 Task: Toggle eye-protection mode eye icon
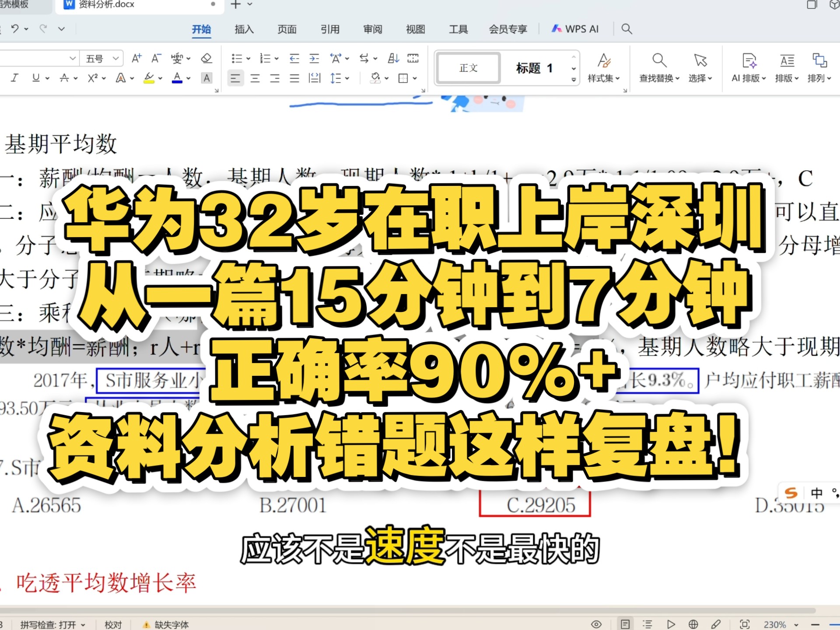[x=596, y=624]
